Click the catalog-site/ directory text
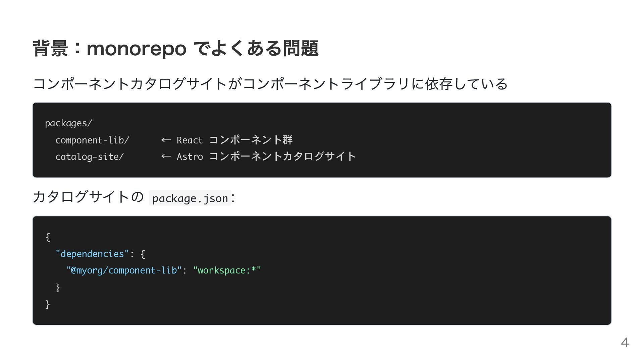644x362 pixels. tap(90, 157)
